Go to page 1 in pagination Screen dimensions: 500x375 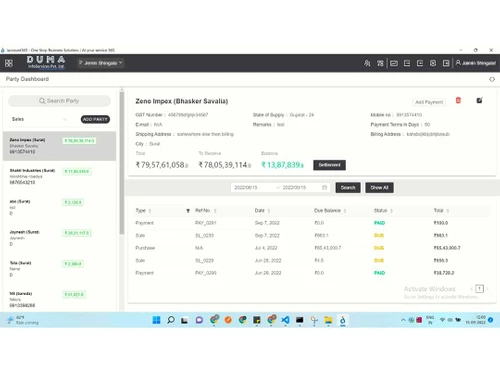tap(479, 289)
